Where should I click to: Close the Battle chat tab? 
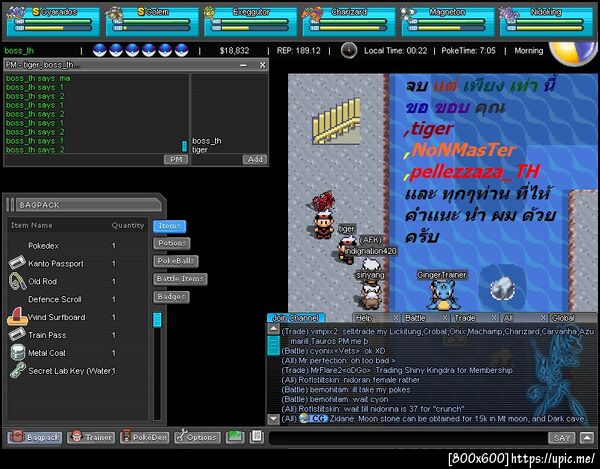pyautogui.click(x=445, y=318)
